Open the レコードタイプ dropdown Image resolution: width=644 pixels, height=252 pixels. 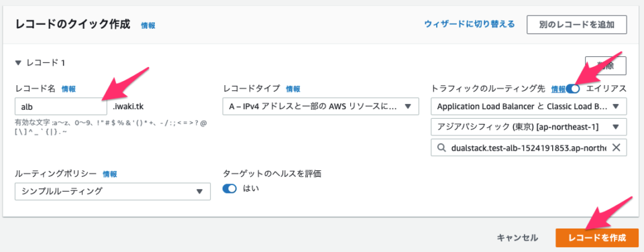[x=321, y=107]
